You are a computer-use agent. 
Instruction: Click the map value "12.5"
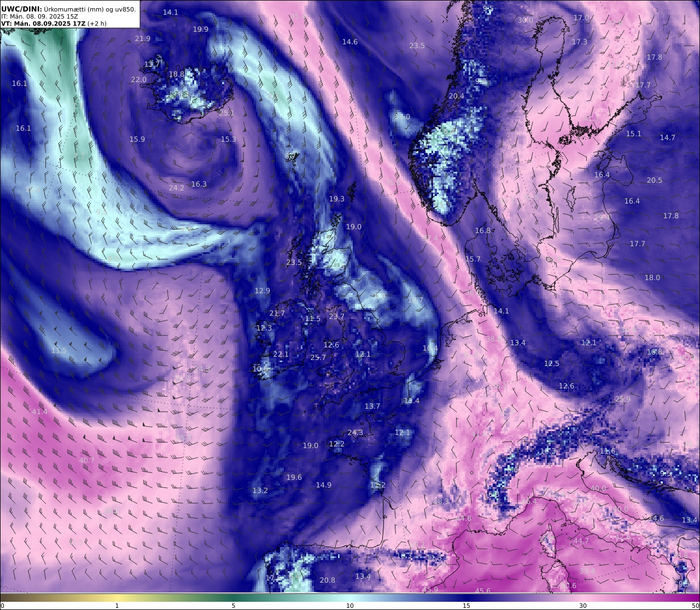coord(552,364)
